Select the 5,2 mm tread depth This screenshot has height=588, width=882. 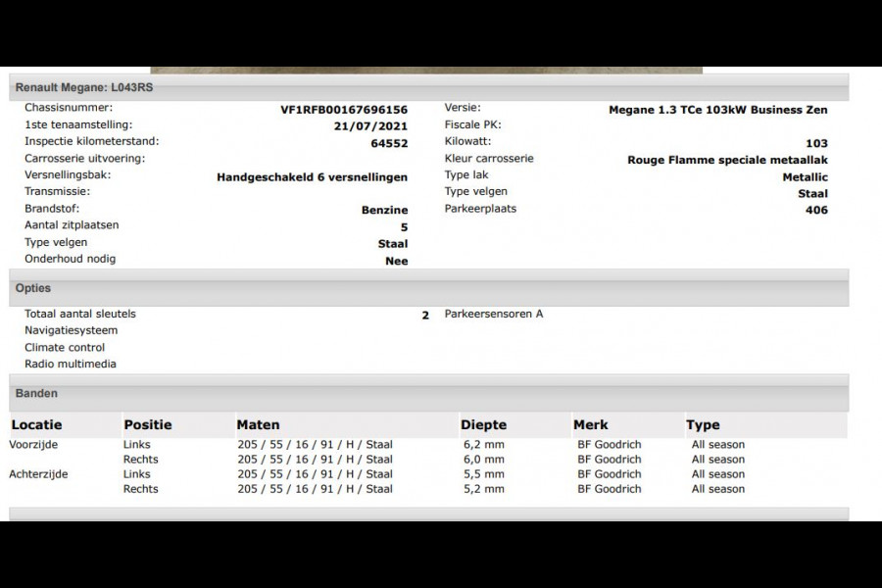[484, 489]
